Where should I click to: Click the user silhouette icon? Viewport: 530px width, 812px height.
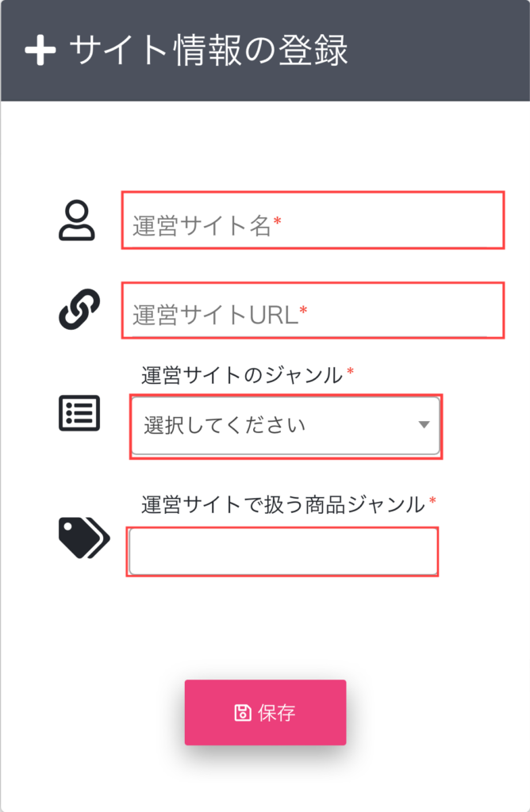(77, 220)
